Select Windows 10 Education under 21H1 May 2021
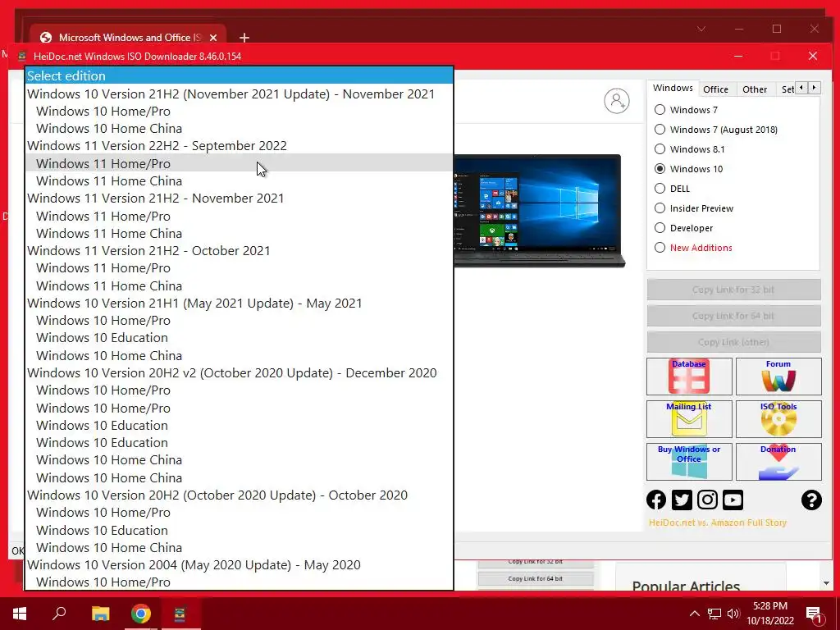This screenshot has width=840, height=630. click(x=239, y=337)
